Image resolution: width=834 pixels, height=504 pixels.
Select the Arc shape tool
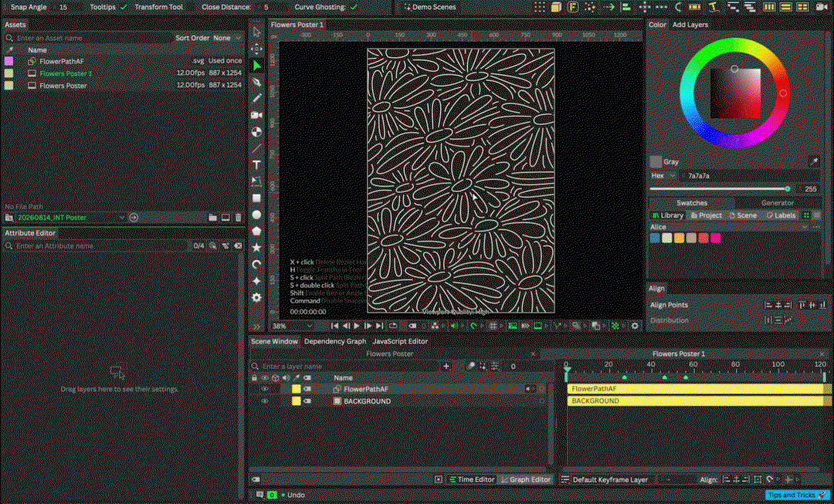(x=256, y=264)
